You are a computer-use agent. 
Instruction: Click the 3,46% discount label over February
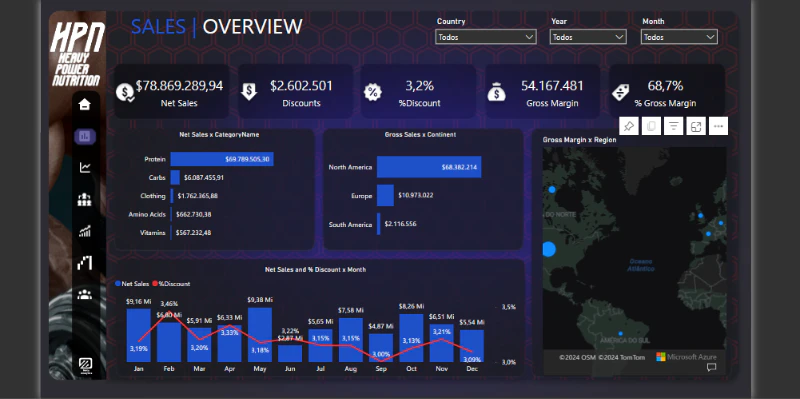click(169, 304)
